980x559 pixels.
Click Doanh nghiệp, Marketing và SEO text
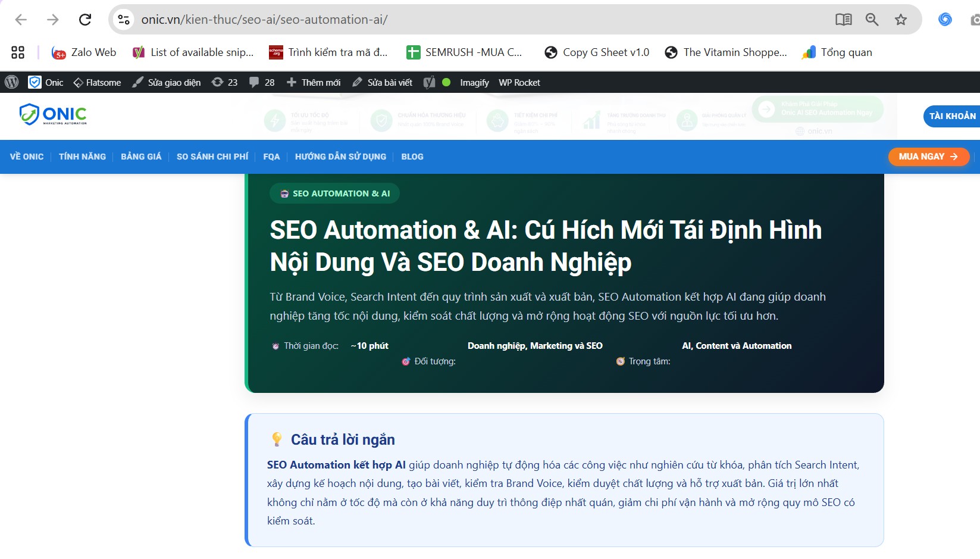(535, 346)
